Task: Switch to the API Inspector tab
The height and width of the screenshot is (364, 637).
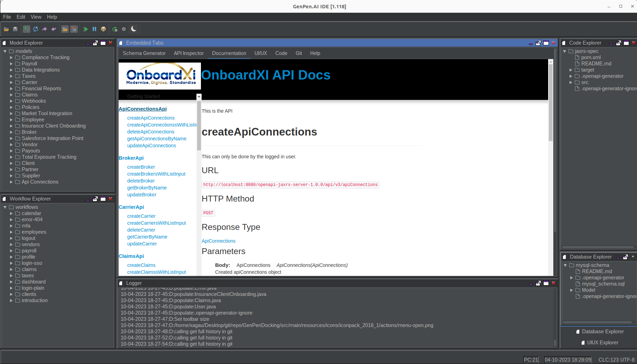Action: click(189, 53)
